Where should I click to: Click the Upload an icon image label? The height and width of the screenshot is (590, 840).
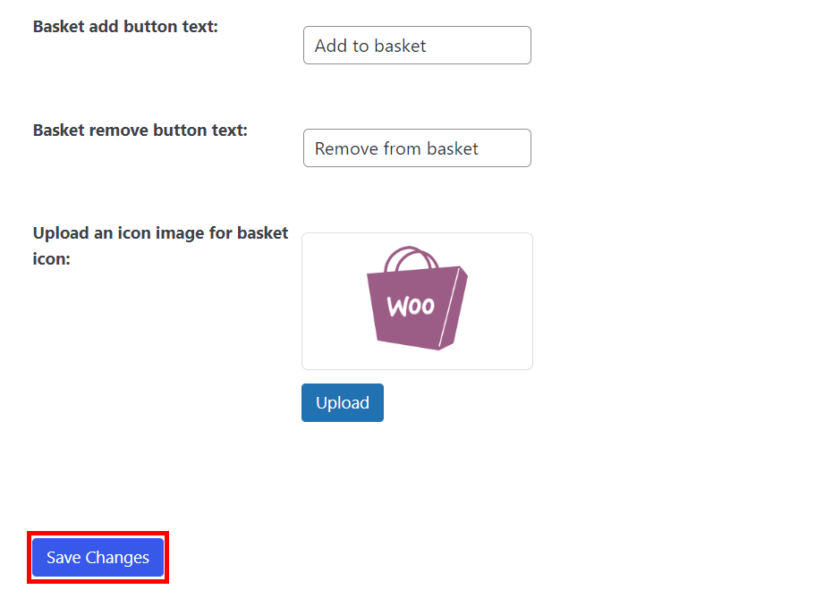click(x=160, y=233)
